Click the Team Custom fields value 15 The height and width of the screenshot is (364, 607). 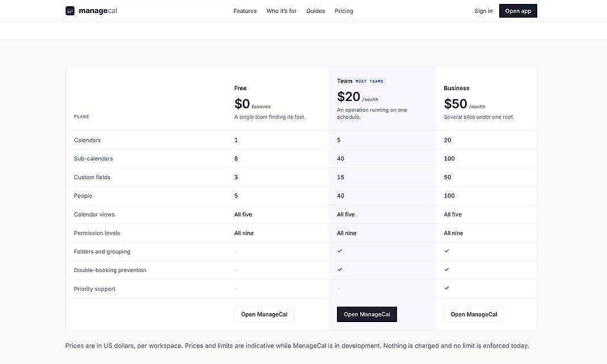click(x=340, y=177)
